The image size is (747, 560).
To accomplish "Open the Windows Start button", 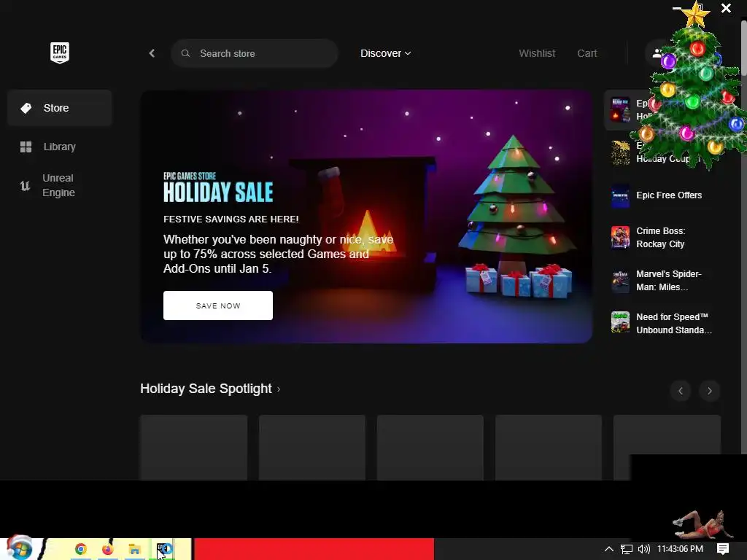I will pos(19,548).
